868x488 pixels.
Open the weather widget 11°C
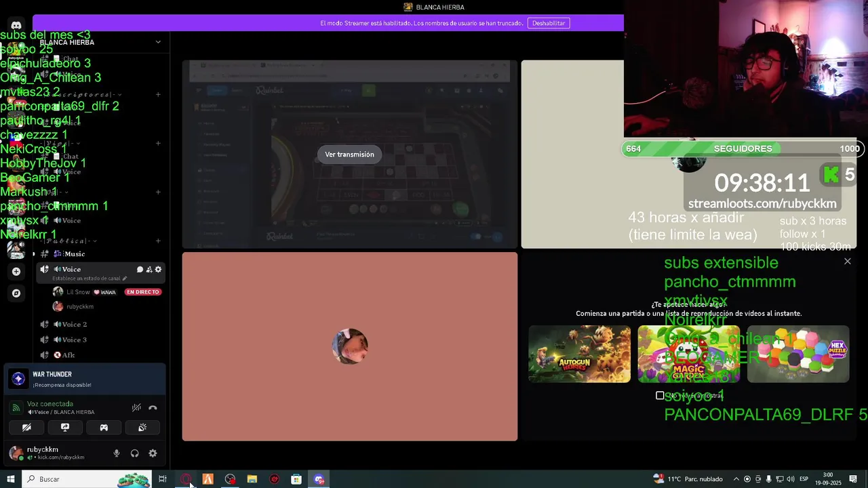[x=688, y=479]
